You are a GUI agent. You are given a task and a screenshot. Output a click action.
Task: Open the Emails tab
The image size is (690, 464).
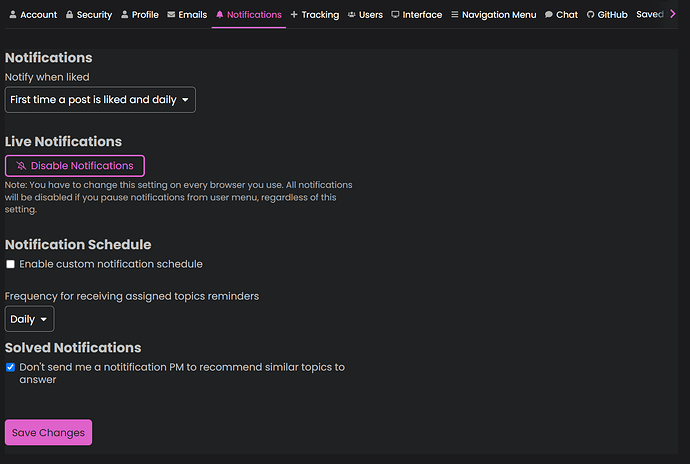[187, 15]
